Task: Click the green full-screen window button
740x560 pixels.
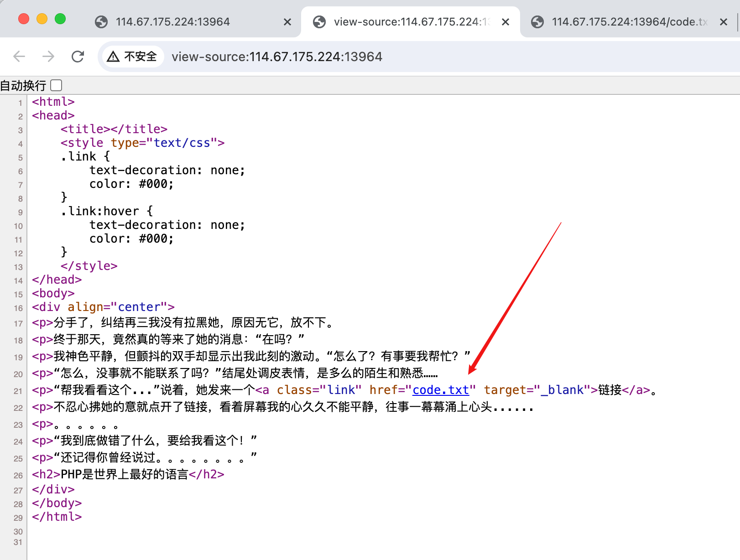Action: [60, 19]
